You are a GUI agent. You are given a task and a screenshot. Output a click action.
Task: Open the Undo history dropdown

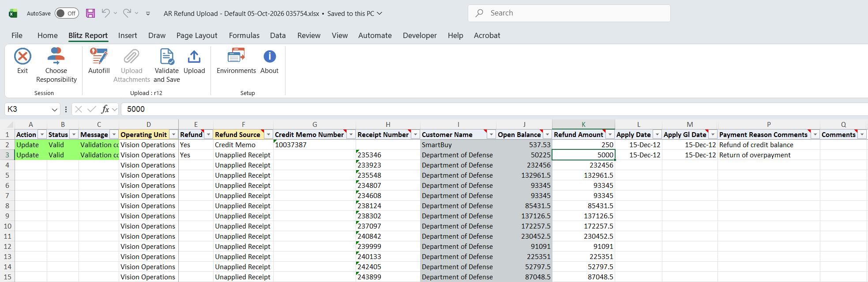[116, 13]
